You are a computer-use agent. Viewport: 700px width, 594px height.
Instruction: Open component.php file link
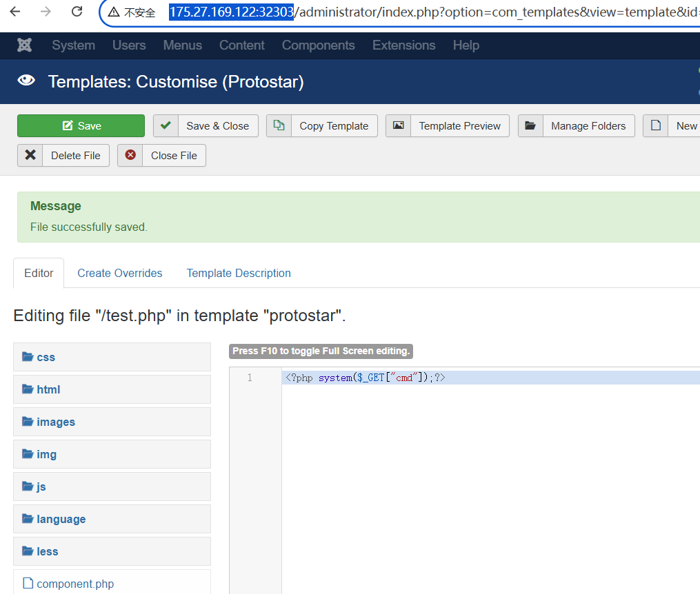click(75, 584)
